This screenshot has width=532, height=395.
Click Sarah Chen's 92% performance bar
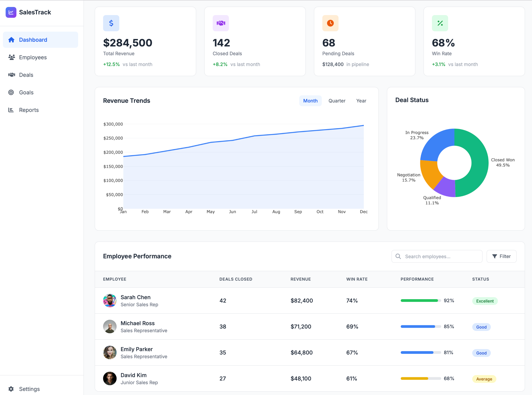(x=421, y=301)
